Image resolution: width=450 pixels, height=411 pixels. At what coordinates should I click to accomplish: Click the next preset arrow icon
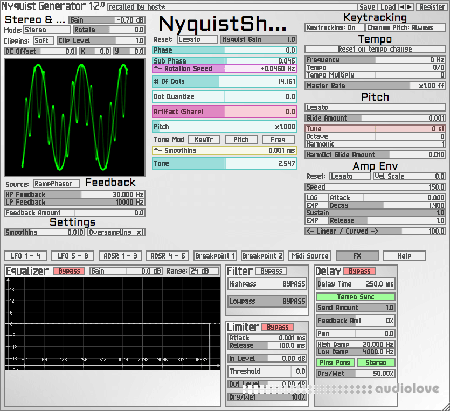409,7
